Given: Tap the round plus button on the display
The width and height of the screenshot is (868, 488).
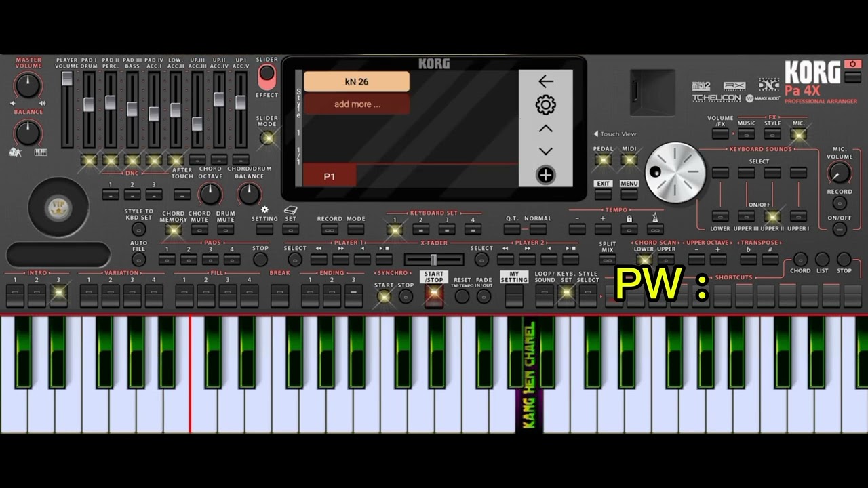Looking at the screenshot, I should (x=546, y=176).
